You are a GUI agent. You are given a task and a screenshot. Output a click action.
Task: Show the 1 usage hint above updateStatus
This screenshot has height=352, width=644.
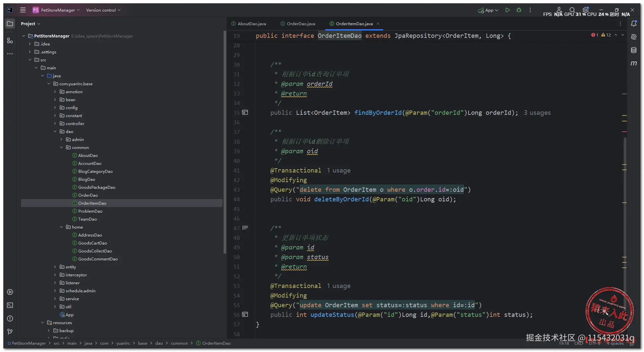click(x=338, y=286)
